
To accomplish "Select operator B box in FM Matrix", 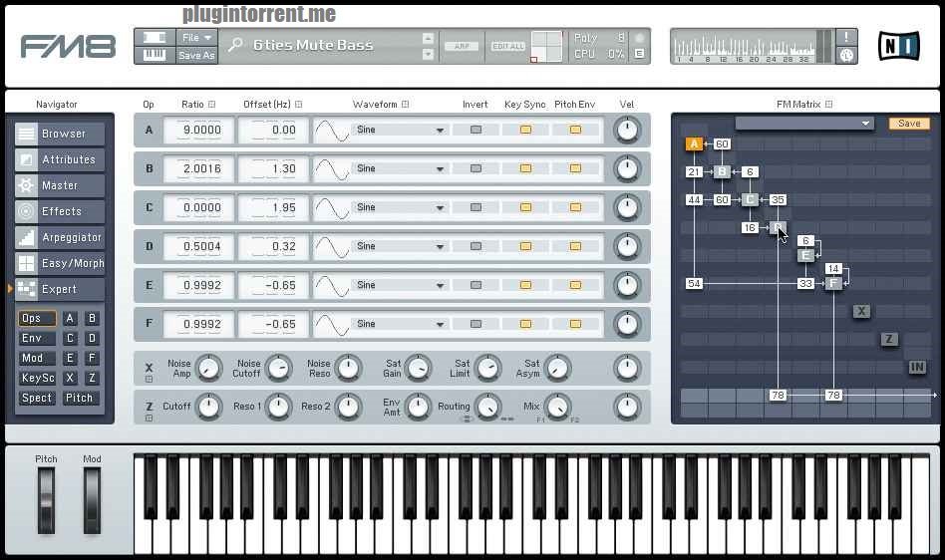I will point(722,171).
